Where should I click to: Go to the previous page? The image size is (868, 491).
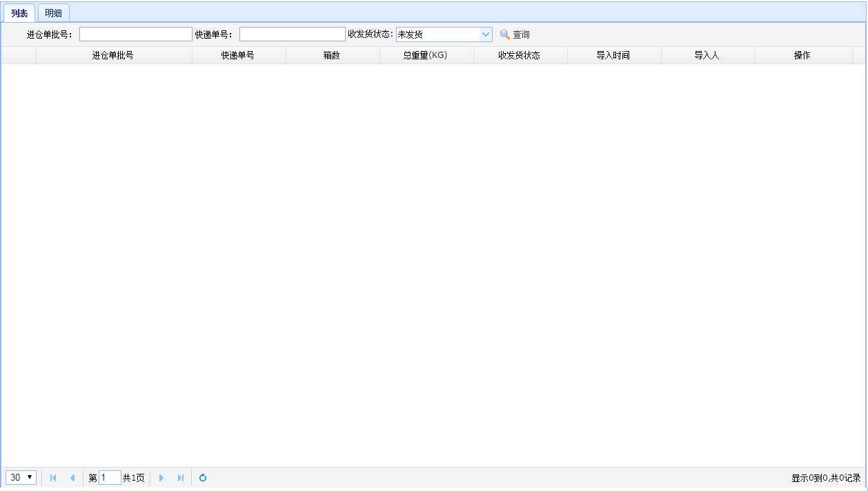point(72,478)
